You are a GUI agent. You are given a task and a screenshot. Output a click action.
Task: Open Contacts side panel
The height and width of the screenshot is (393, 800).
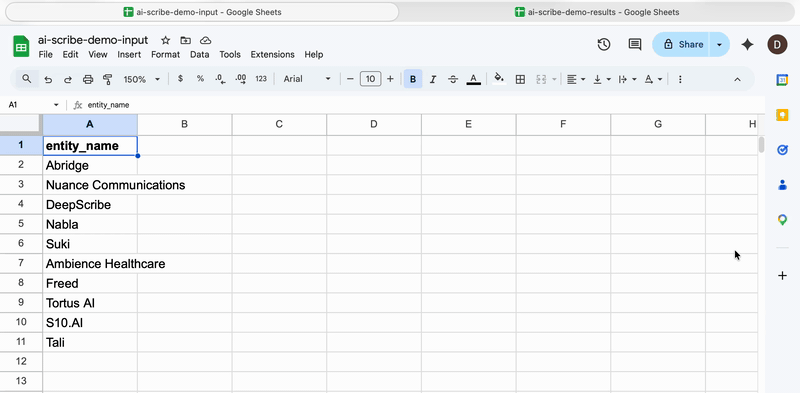(782, 185)
